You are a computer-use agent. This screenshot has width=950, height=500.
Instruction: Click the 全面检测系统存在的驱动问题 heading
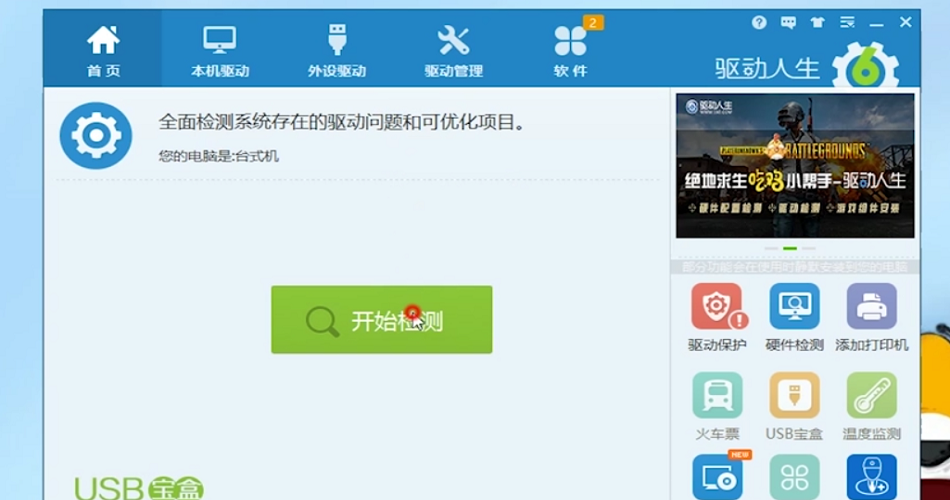[x=342, y=122]
